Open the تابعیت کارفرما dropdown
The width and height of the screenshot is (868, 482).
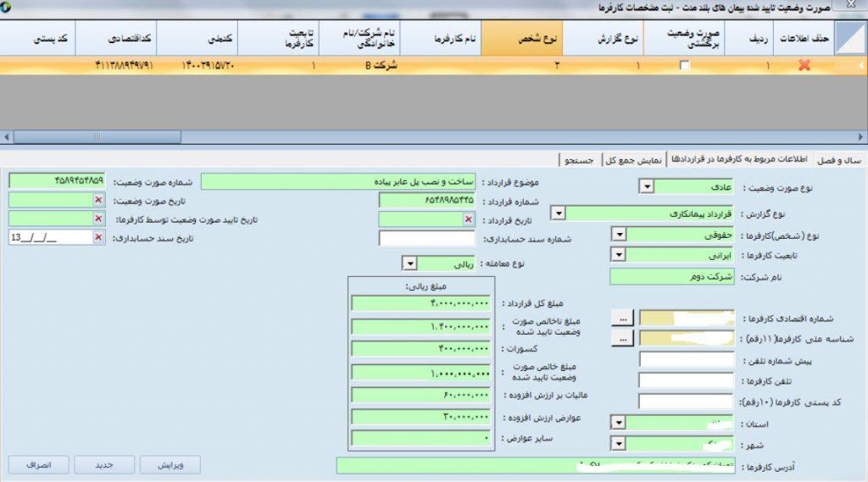[x=618, y=254]
